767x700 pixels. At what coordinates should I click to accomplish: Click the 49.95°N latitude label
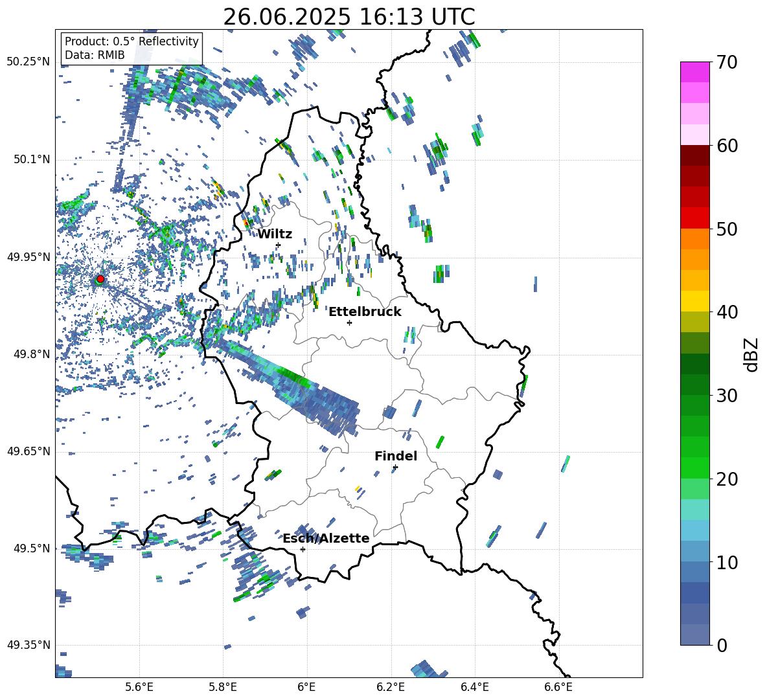coord(29,257)
